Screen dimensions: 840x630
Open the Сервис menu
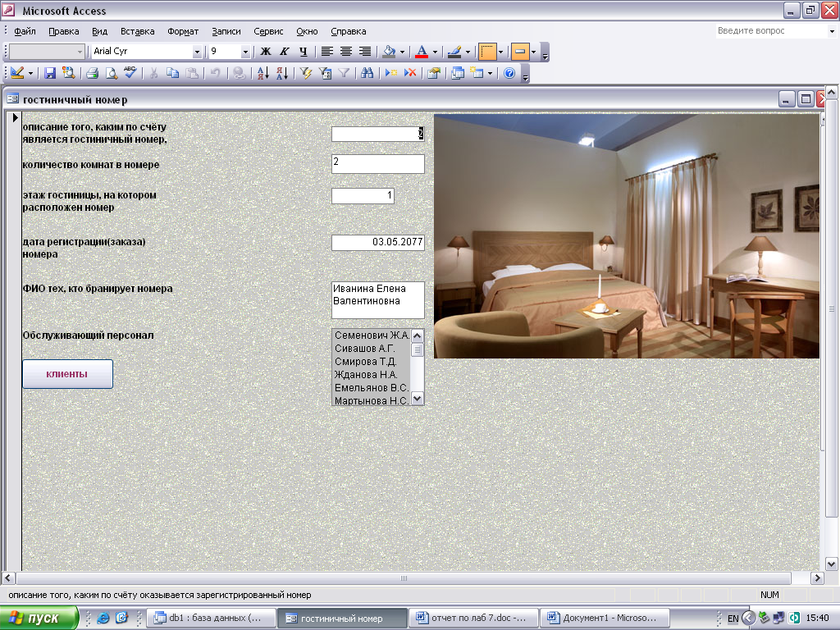(268, 31)
